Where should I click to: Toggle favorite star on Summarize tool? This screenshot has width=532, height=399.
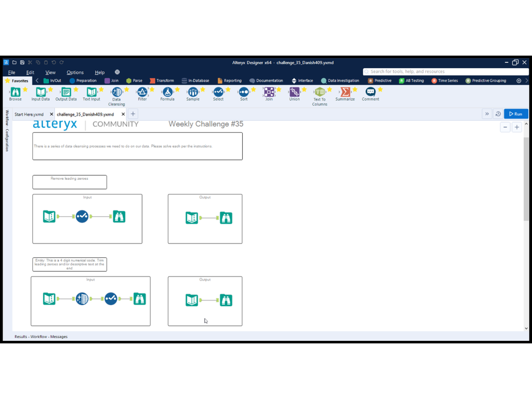click(x=355, y=89)
